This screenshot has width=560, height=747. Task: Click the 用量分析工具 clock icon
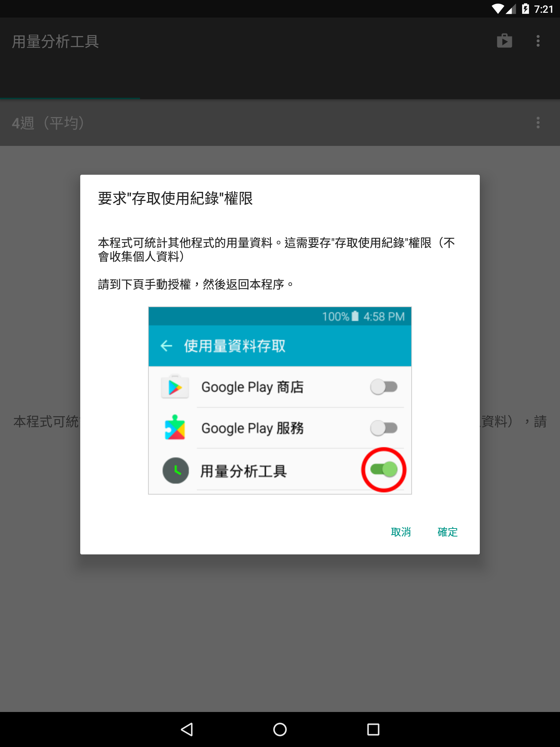tap(176, 471)
